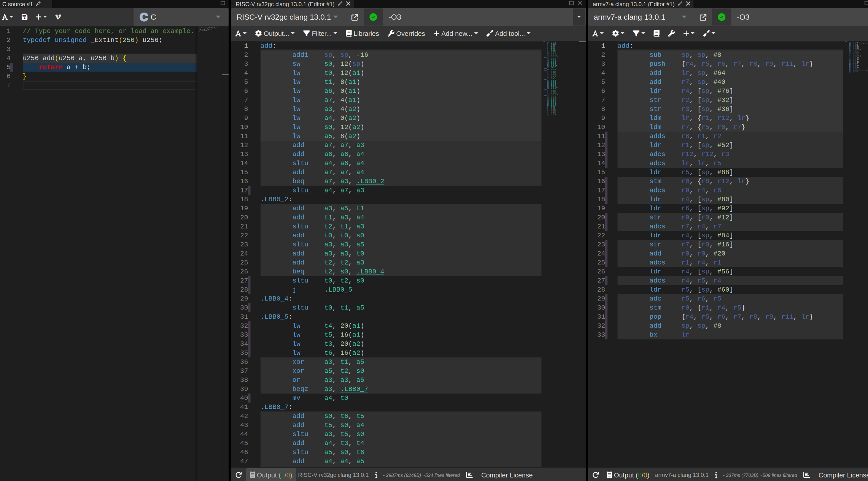Open armv7-a wrench overrides icon
Image resolution: width=868 pixels, height=481 pixels.
coord(671,33)
